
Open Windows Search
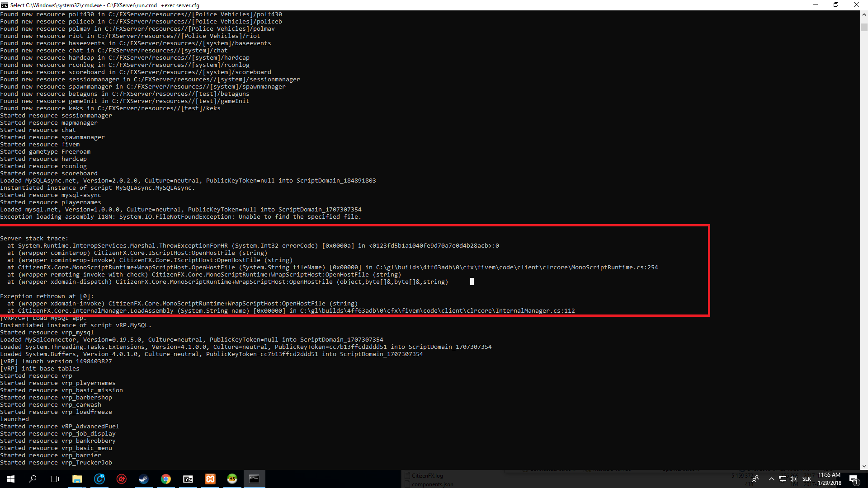point(33,479)
